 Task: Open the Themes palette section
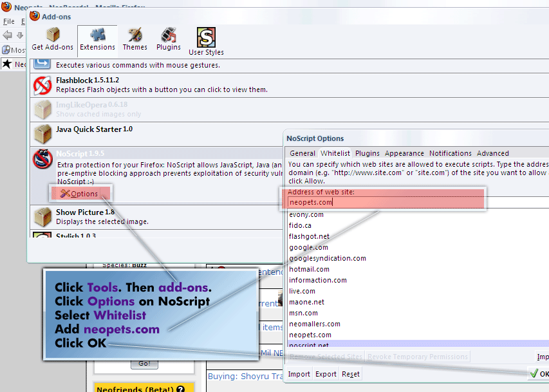click(x=135, y=39)
